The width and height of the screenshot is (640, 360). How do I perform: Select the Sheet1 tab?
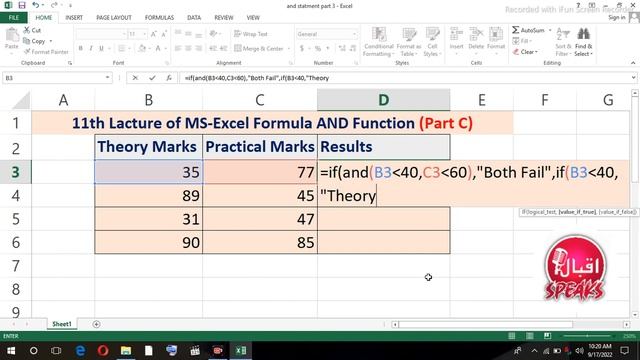click(x=62, y=324)
